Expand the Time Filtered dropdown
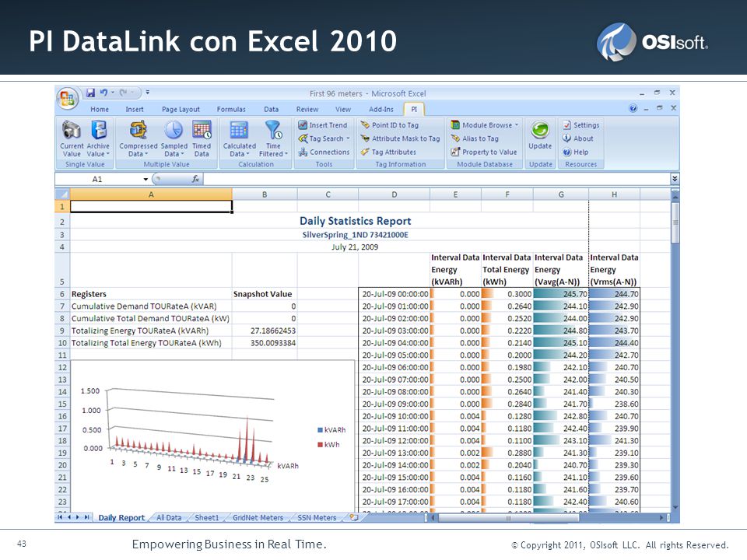 (x=286, y=154)
